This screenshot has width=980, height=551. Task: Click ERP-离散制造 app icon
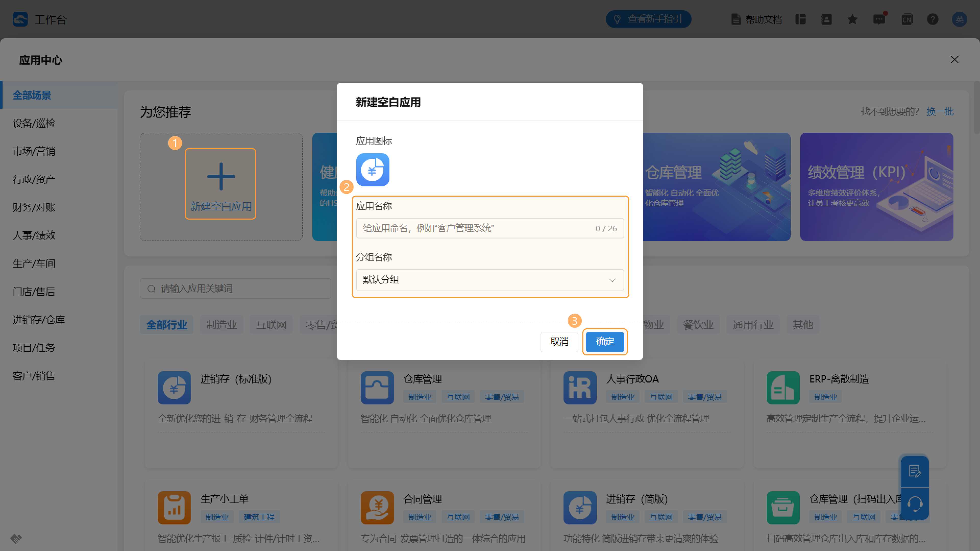pos(783,388)
